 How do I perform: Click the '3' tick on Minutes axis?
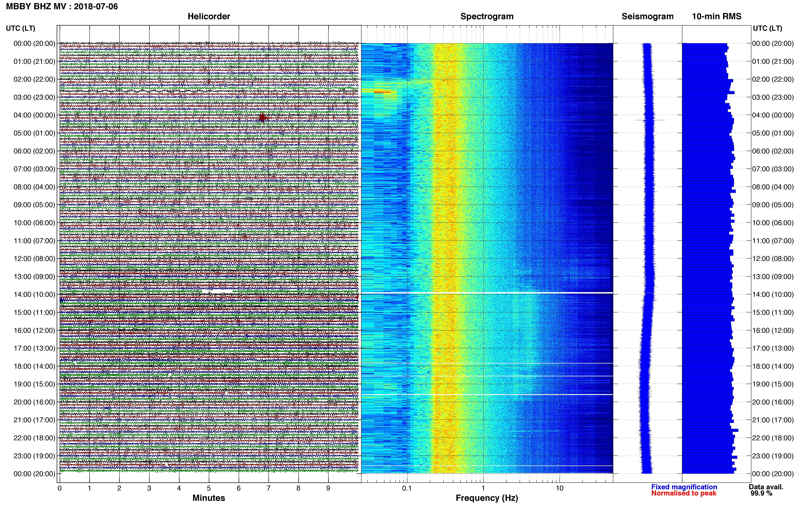point(149,488)
